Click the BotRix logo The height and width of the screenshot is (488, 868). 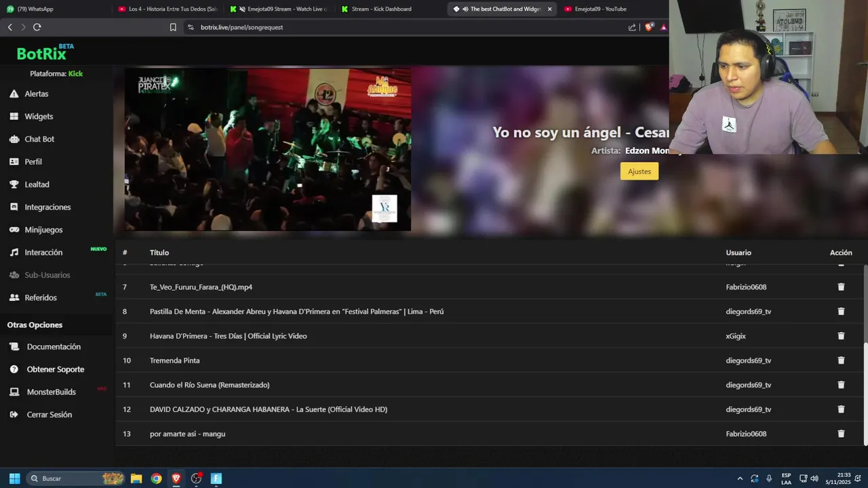pyautogui.click(x=45, y=53)
